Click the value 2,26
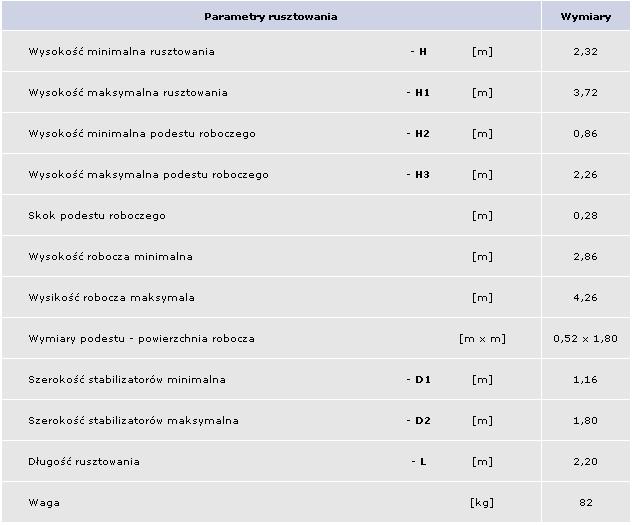 [585, 175]
